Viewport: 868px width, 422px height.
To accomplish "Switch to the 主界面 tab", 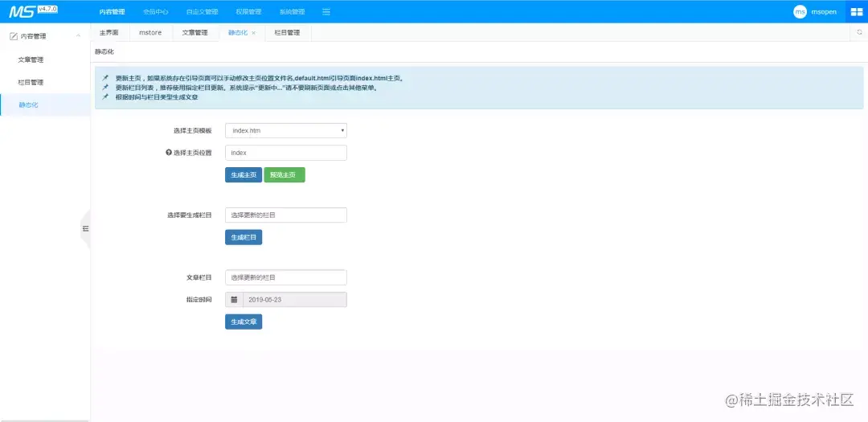I will coord(109,33).
